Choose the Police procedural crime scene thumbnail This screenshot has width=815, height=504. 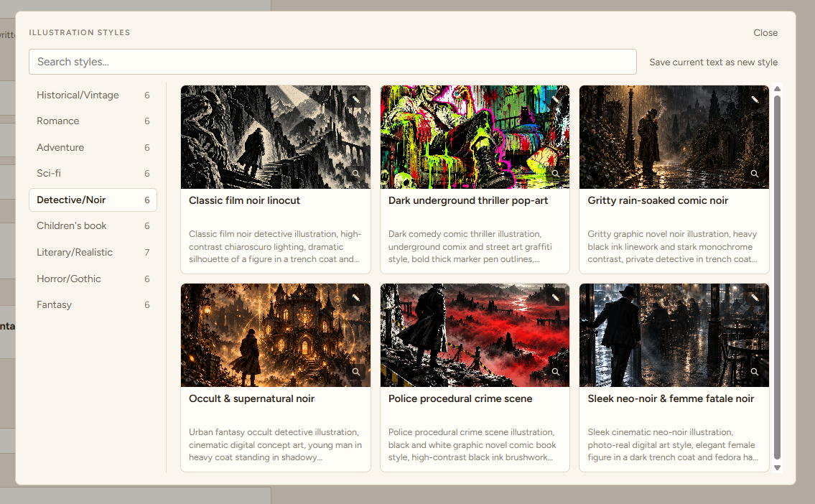click(475, 335)
